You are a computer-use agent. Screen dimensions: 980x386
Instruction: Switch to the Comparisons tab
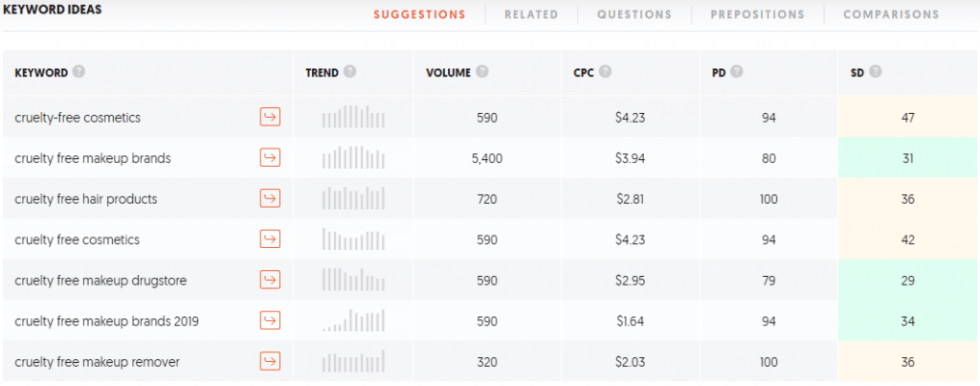pyautogui.click(x=891, y=14)
